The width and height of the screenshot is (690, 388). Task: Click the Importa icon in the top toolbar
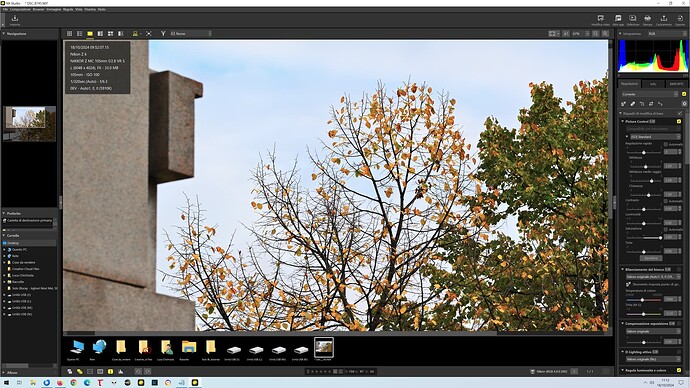(x=15, y=18)
